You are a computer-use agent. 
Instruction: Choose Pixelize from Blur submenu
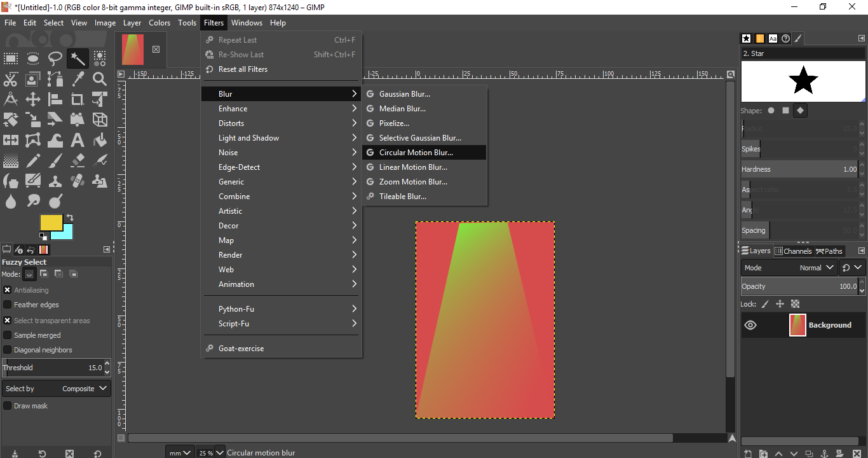pyautogui.click(x=424, y=123)
